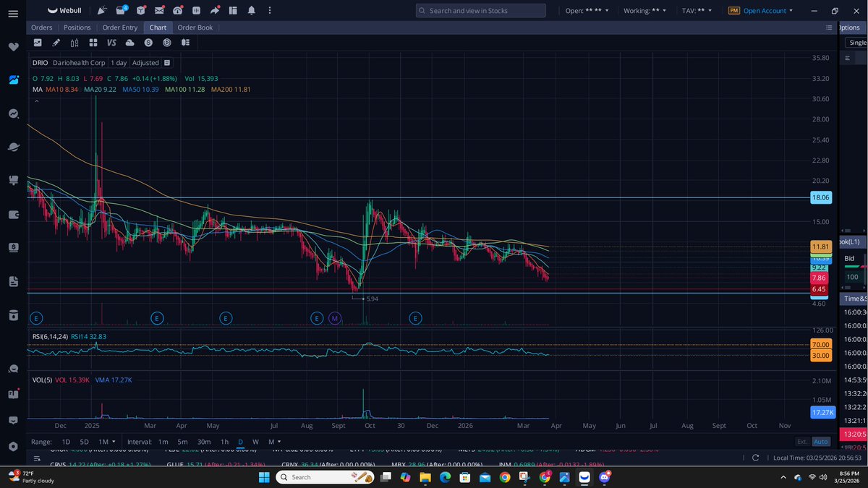This screenshot has height=488, width=868.
Task: Toggle the Adjusted price setting
Action: pos(145,63)
